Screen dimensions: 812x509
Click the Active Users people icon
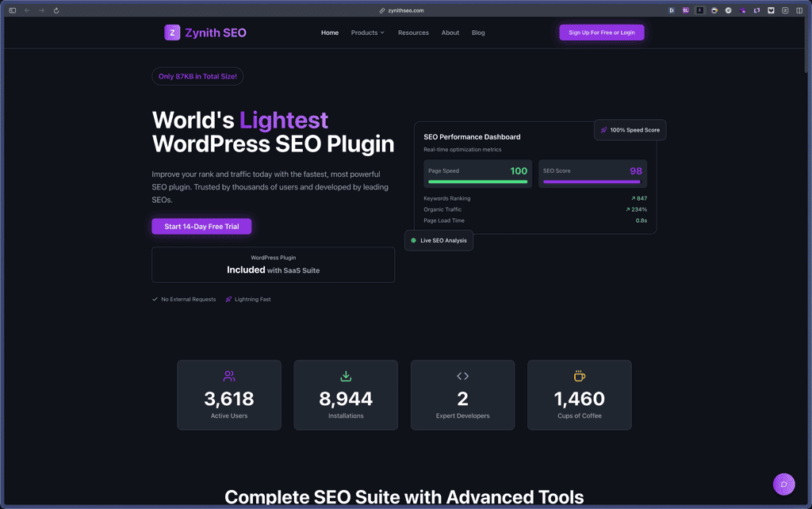pyautogui.click(x=229, y=376)
